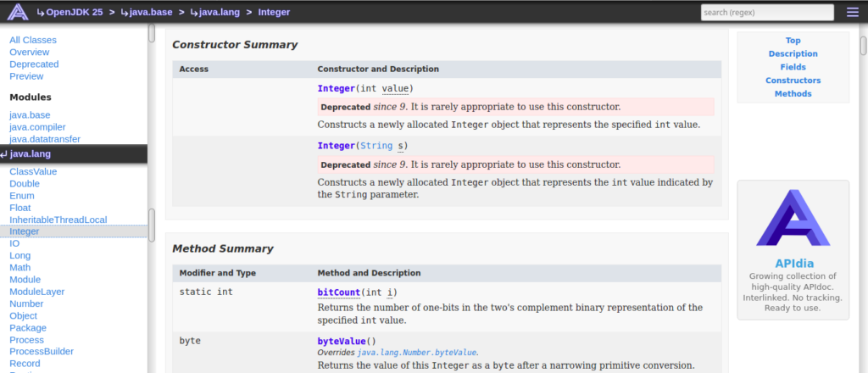Open the hamburger menu icon
868x373 pixels.
coord(853,12)
